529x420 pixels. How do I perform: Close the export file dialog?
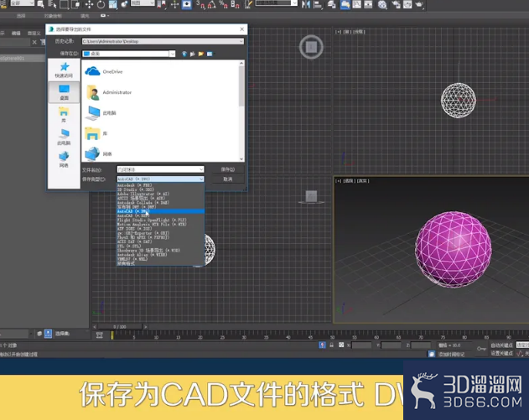tap(242, 29)
